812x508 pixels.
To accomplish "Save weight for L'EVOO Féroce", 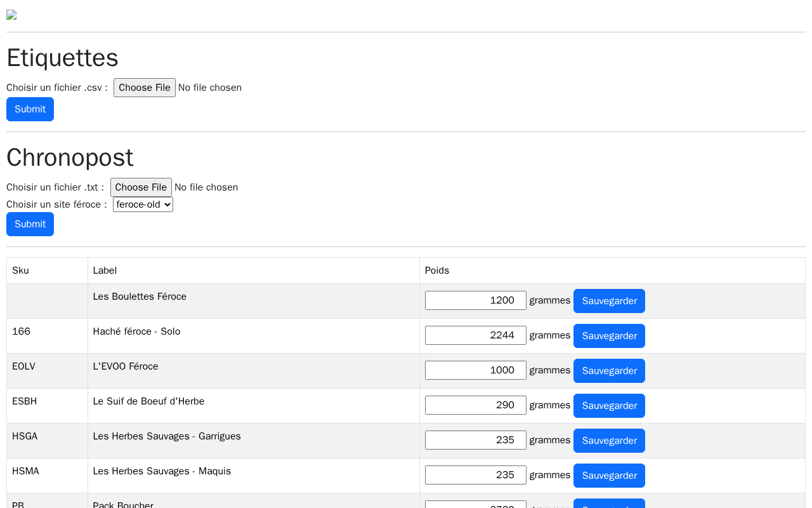I will 609,371.
